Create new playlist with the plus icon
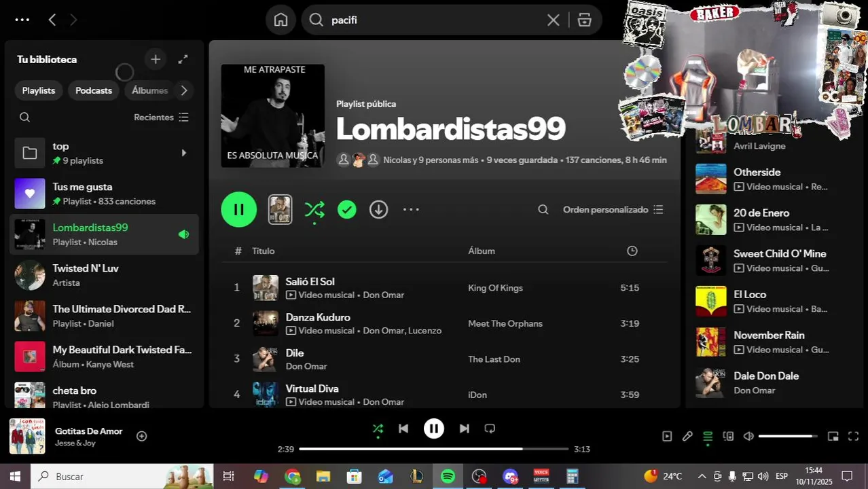 (156, 59)
